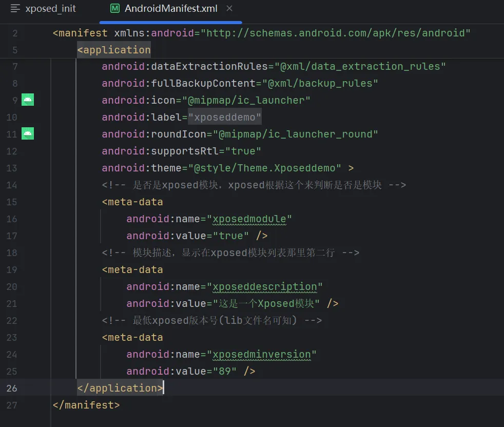
Task: Click the <meta-data tag on line 19
Action: click(x=132, y=270)
